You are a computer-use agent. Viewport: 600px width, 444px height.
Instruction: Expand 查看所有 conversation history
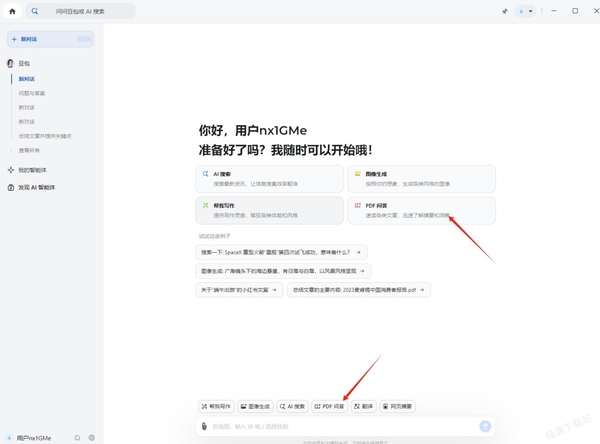29,150
